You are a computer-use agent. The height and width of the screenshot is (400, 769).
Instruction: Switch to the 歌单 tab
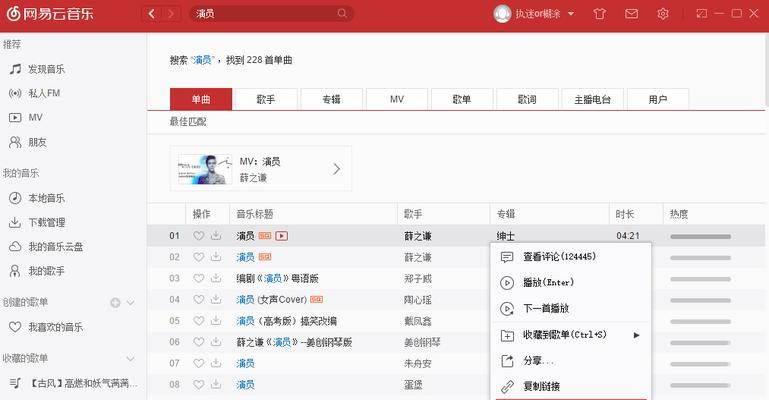(x=462, y=100)
